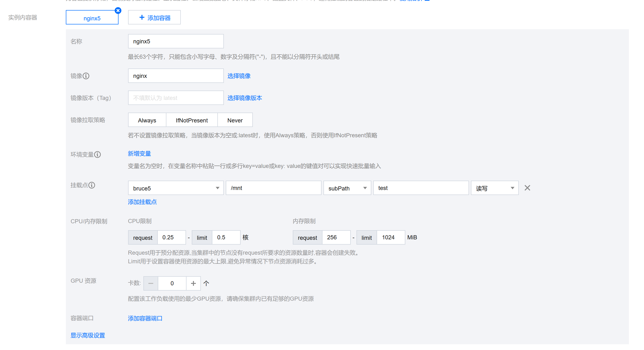Click the 添加挂载点 link

point(142,202)
